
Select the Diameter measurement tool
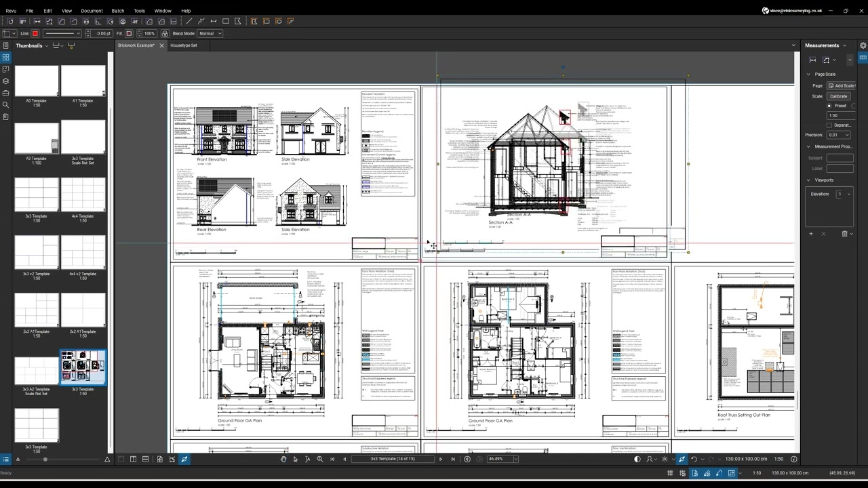tap(86, 22)
